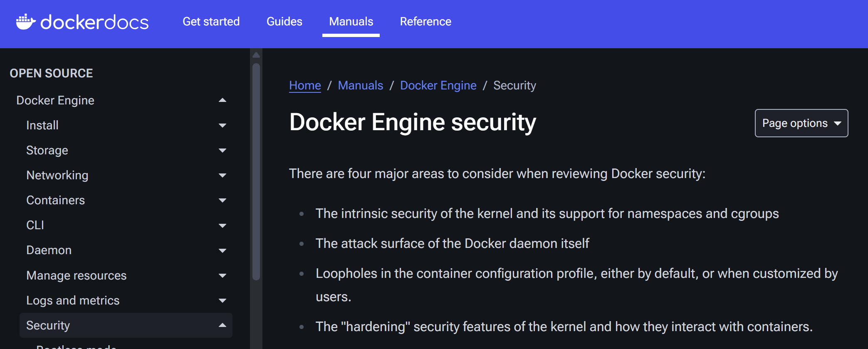Expand the CLI submenu arrow
Image resolution: width=868 pixels, height=349 pixels.
click(x=223, y=225)
